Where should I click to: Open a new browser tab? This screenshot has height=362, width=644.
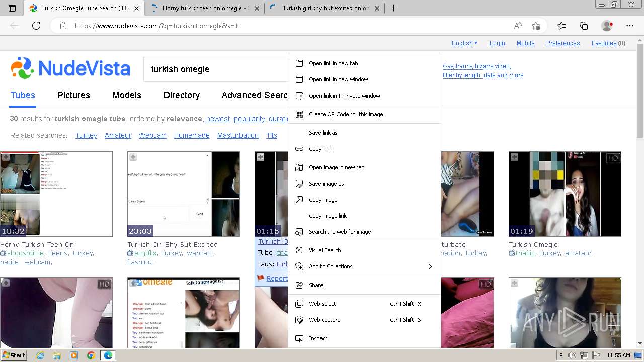pos(394,8)
